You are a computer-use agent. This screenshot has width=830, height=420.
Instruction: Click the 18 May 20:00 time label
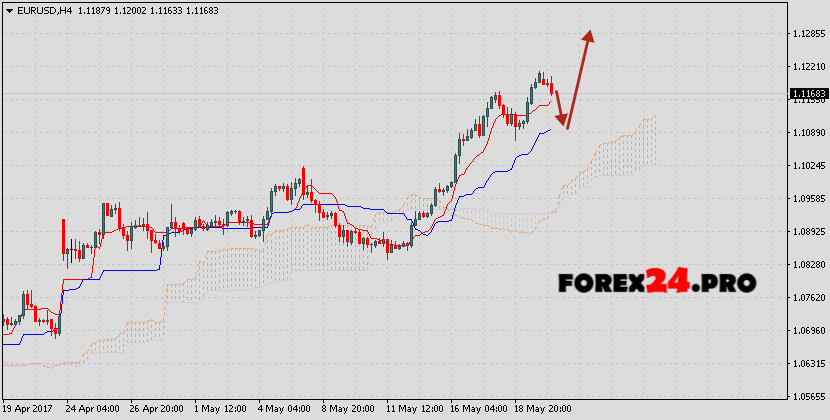[x=544, y=409]
